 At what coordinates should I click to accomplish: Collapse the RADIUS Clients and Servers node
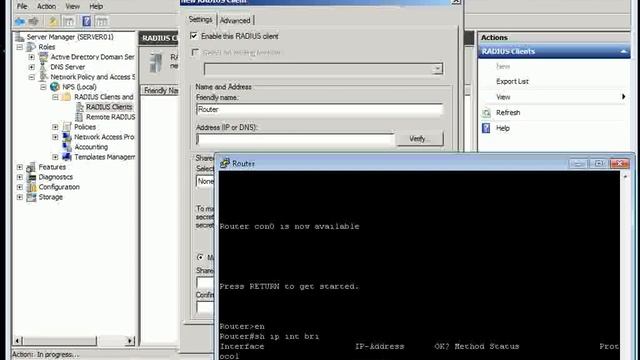(55, 97)
